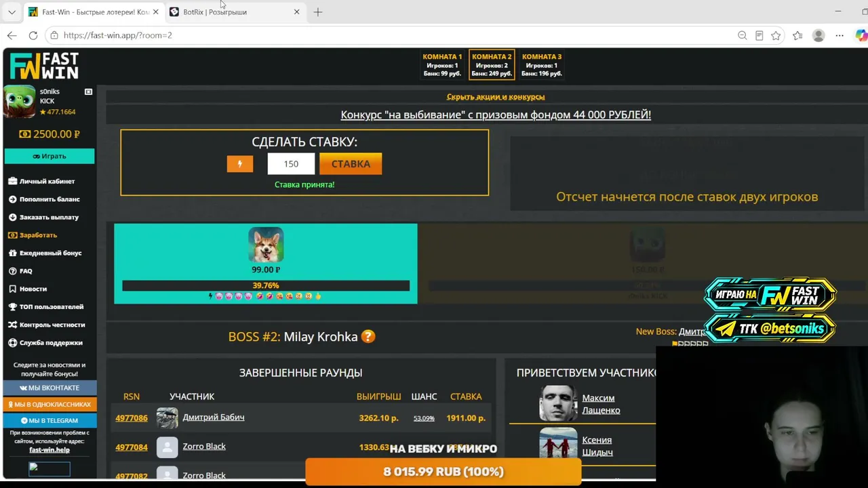The image size is (868, 488).
Task: Open round RSN 4977086 link
Action: tap(132, 418)
